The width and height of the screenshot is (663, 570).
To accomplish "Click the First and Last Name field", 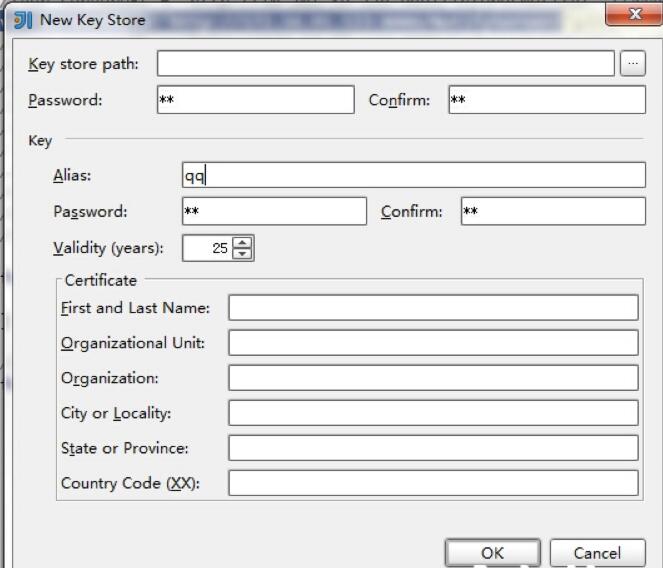I will click(x=432, y=308).
